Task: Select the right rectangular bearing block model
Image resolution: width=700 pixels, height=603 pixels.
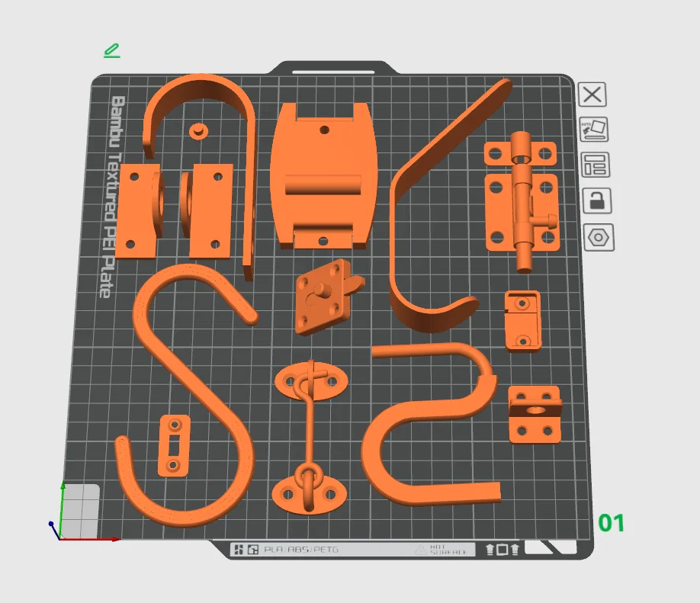Action: point(206,211)
